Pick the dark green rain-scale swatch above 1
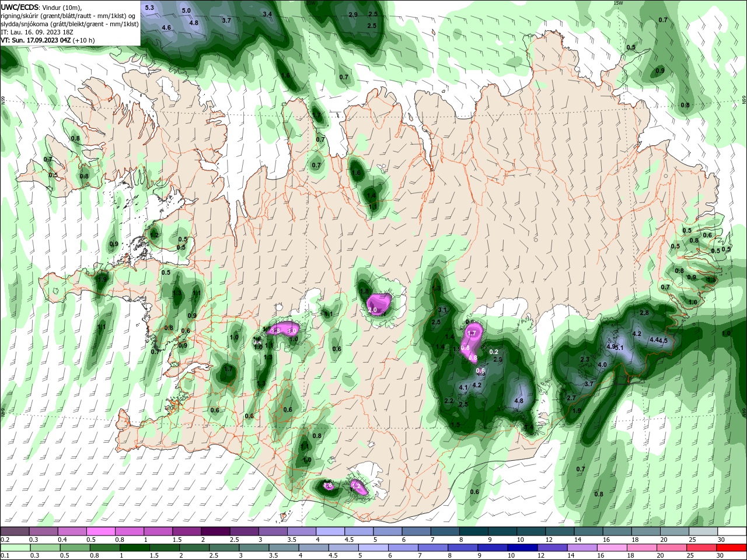The width and height of the screenshot is (747, 560). (134, 548)
